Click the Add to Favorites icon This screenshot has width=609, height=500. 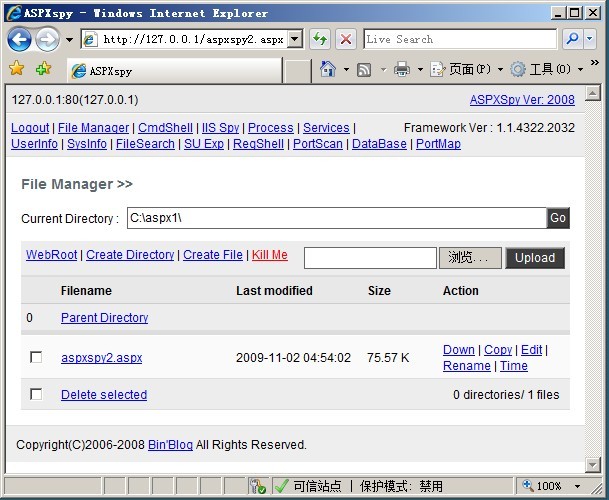click(43, 69)
